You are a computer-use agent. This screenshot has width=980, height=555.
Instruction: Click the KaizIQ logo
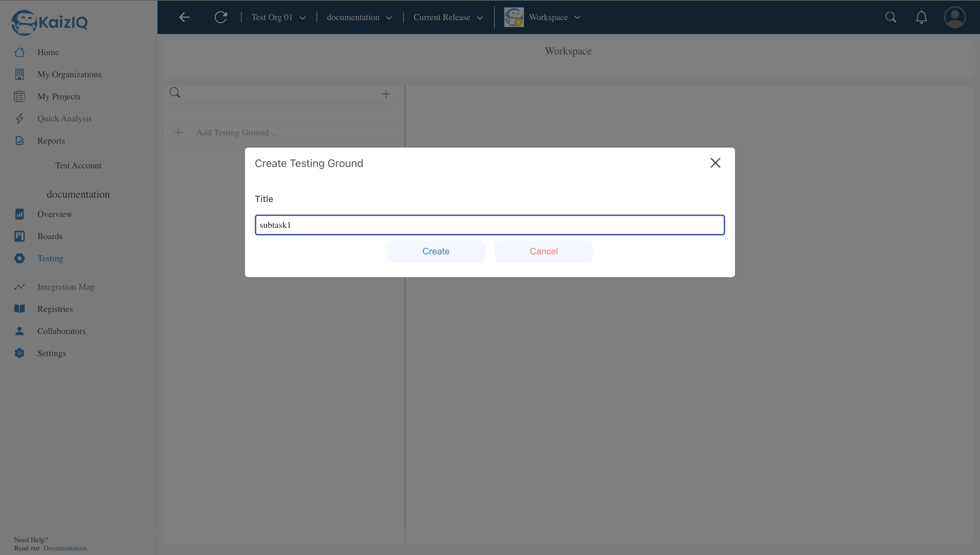point(50,22)
